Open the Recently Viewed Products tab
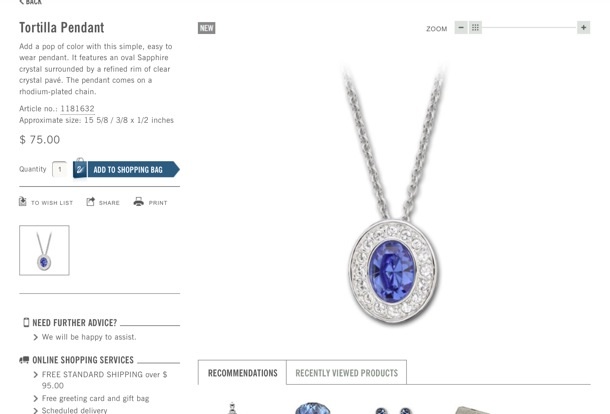 (x=347, y=373)
